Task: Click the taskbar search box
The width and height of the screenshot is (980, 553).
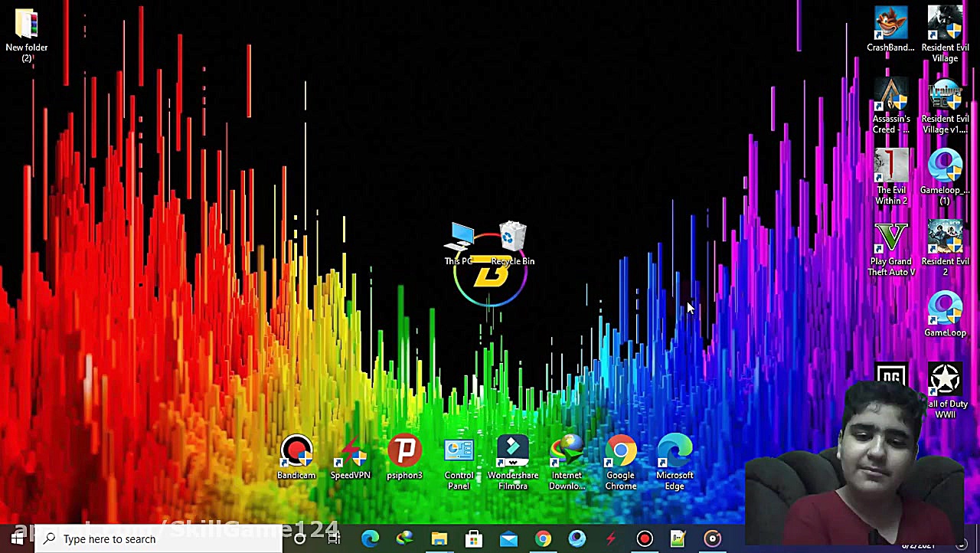Action: (x=159, y=539)
